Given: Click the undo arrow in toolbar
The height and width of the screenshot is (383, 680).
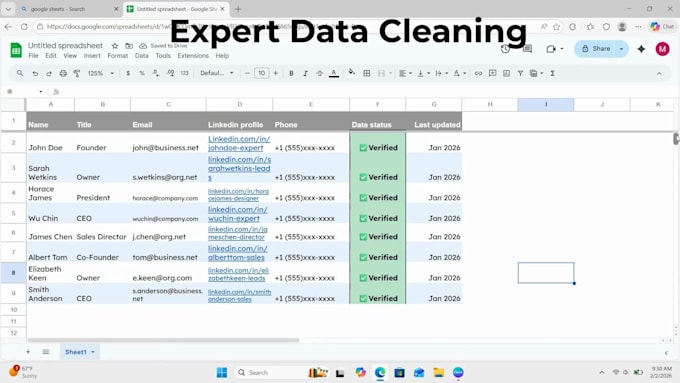Looking at the screenshot, I should (x=35, y=73).
